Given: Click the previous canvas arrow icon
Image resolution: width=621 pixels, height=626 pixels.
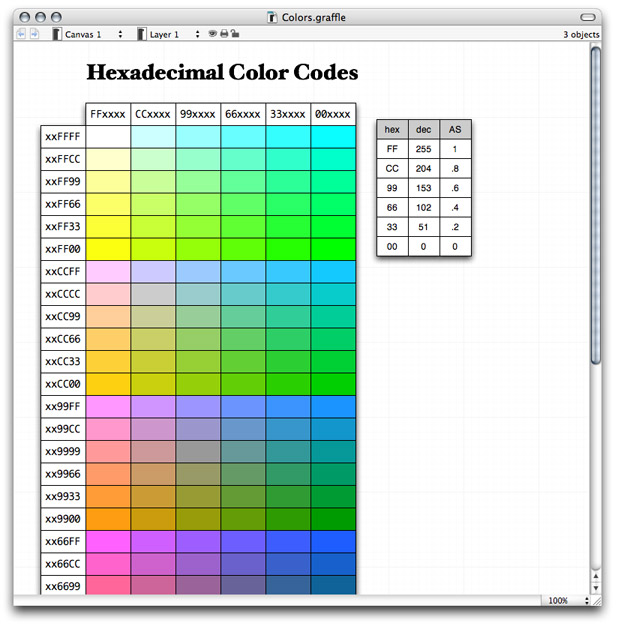Looking at the screenshot, I should point(22,34).
